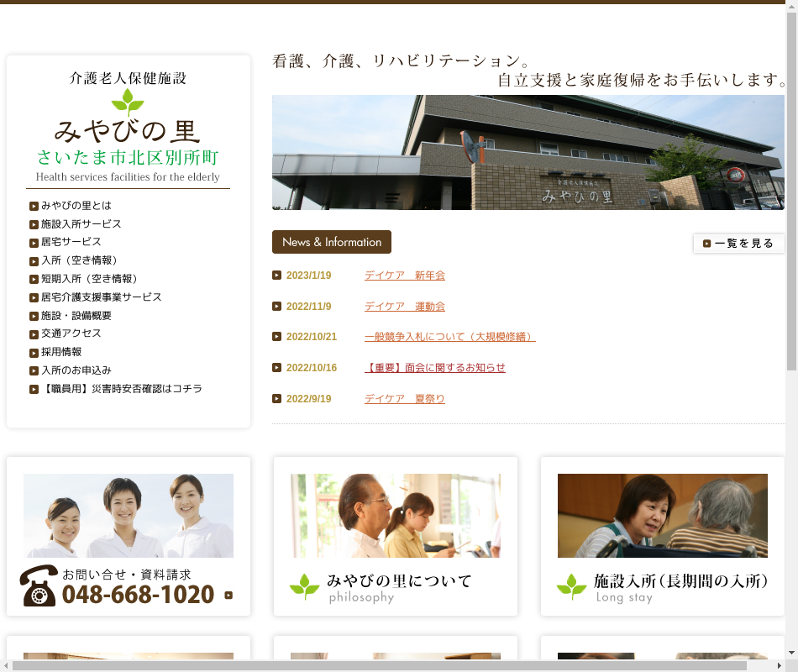
Task: Click arrow icon before 居宅介護支援事業サービス
Action: [x=34, y=298]
